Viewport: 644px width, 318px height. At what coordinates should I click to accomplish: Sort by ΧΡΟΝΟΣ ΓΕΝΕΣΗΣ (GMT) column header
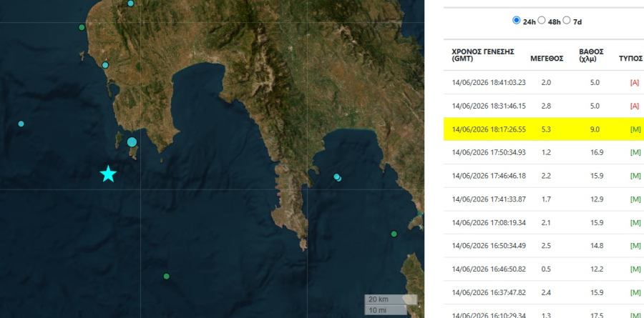pos(483,56)
